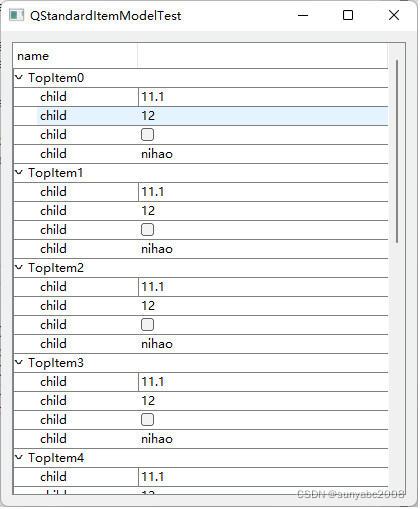Click the empty second column header

263,56
